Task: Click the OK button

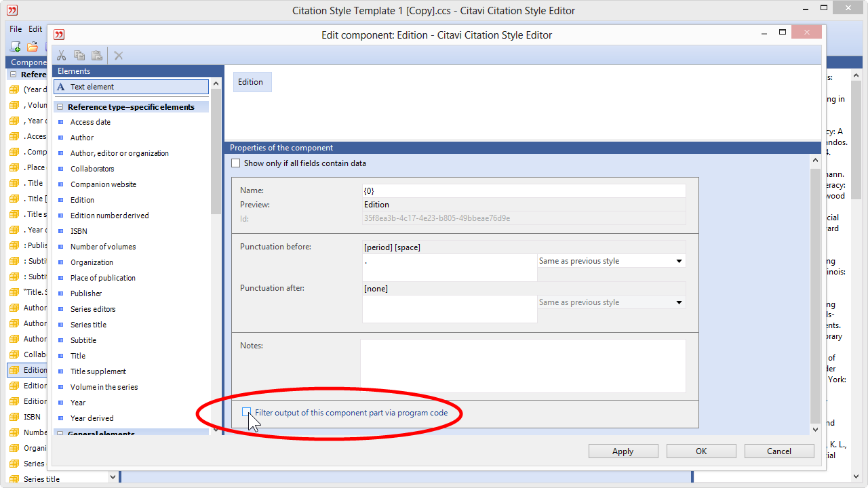Action: (701, 451)
